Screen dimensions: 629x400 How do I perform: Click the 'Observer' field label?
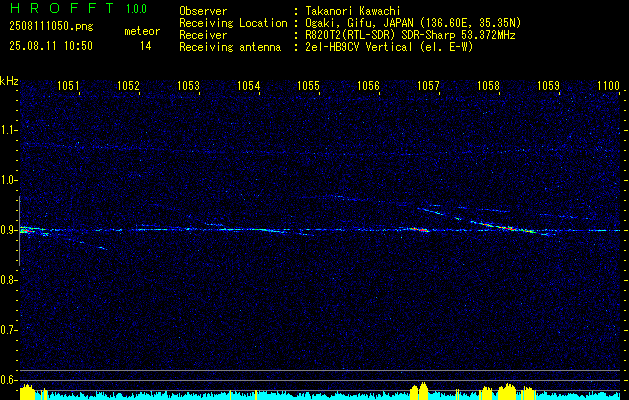203,11
